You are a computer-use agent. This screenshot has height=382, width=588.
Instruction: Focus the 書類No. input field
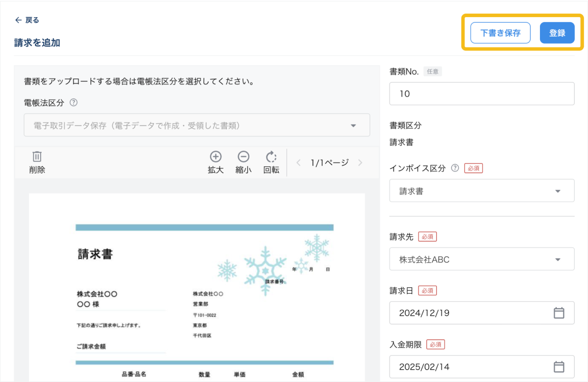[482, 94]
